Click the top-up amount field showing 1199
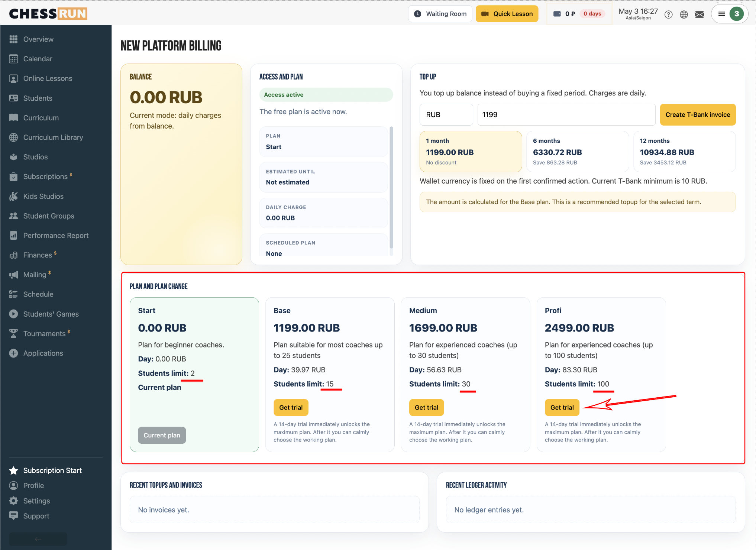Viewport: 756px width, 550px height. point(566,114)
